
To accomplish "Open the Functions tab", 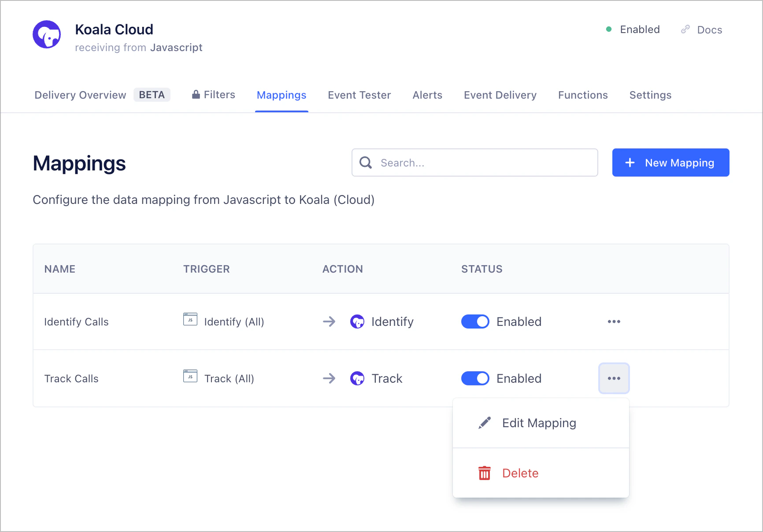I will click(x=583, y=95).
